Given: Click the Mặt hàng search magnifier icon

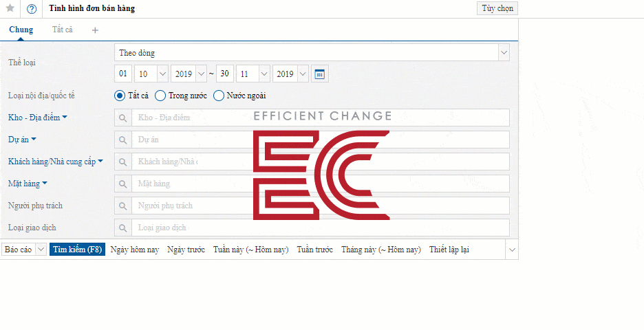Looking at the screenshot, I should [x=122, y=184].
